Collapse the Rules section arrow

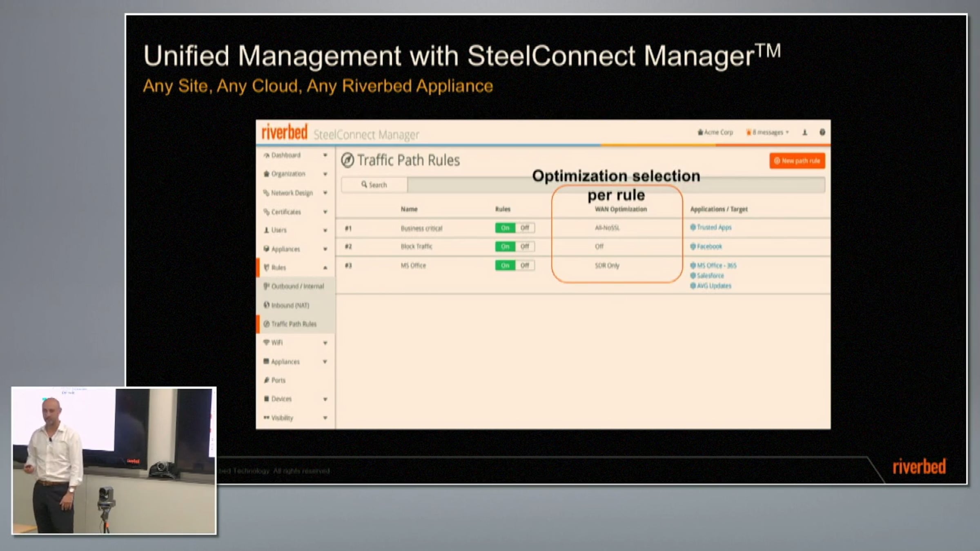tap(325, 268)
